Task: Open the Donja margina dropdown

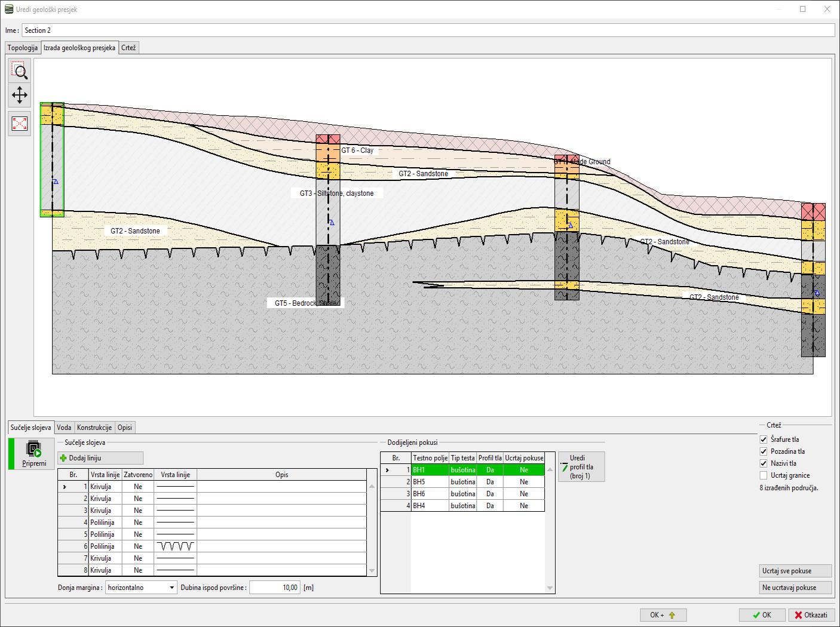Action: (141, 588)
